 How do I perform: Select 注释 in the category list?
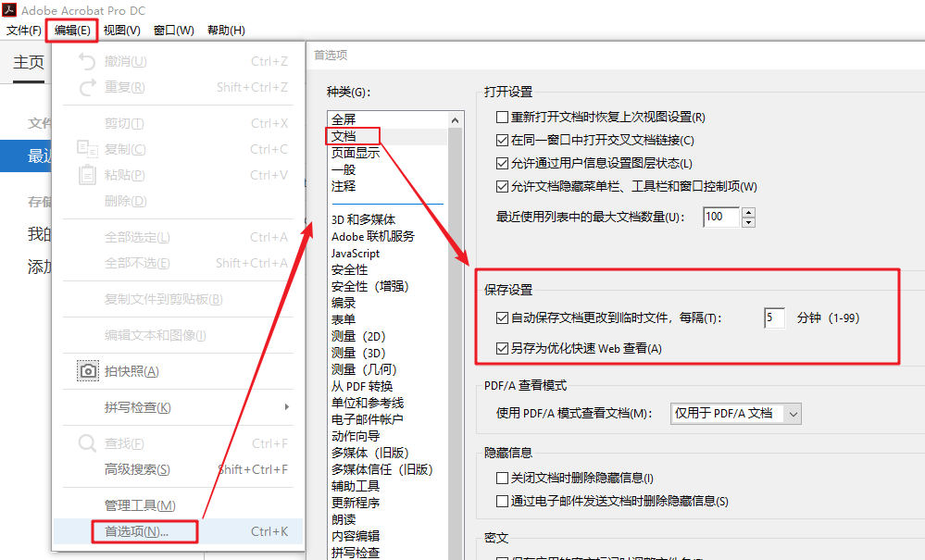(x=344, y=186)
